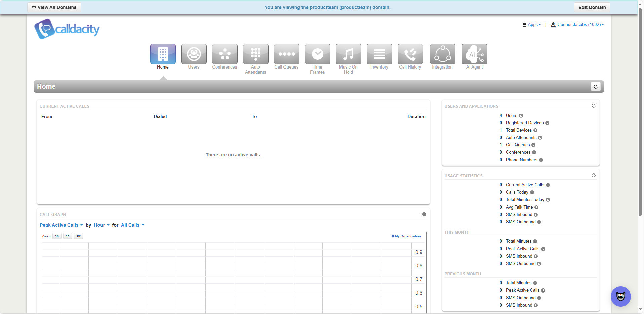Open the Apps menu

click(532, 25)
